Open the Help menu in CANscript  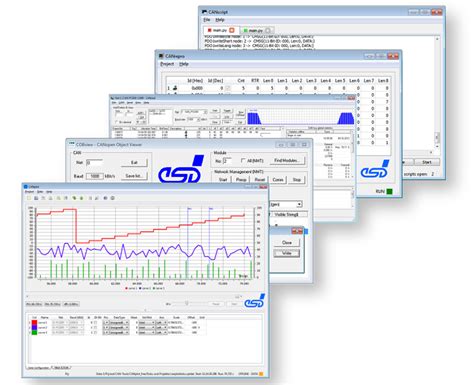tap(219, 20)
